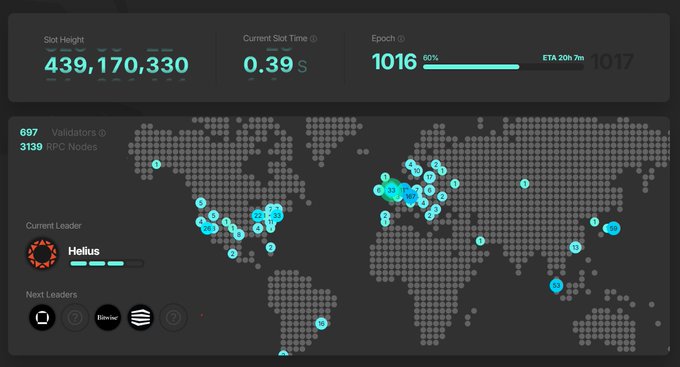Screen dimensions: 680x367
Task: Select the 16 cluster marker in South America
Action: click(x=321, y=323)
